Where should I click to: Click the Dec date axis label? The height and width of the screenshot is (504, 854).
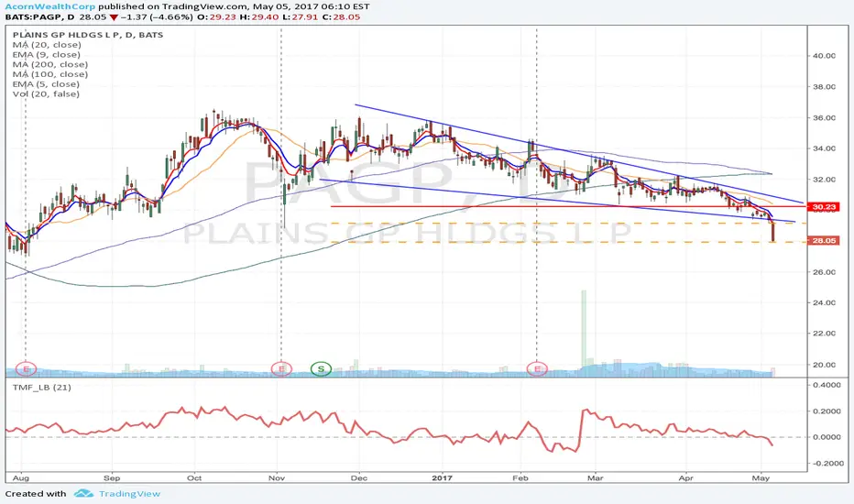(359, 477)
